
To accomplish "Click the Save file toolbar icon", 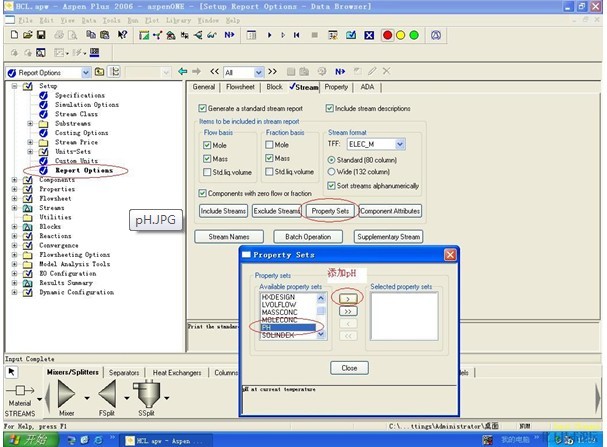I will 43,35.
